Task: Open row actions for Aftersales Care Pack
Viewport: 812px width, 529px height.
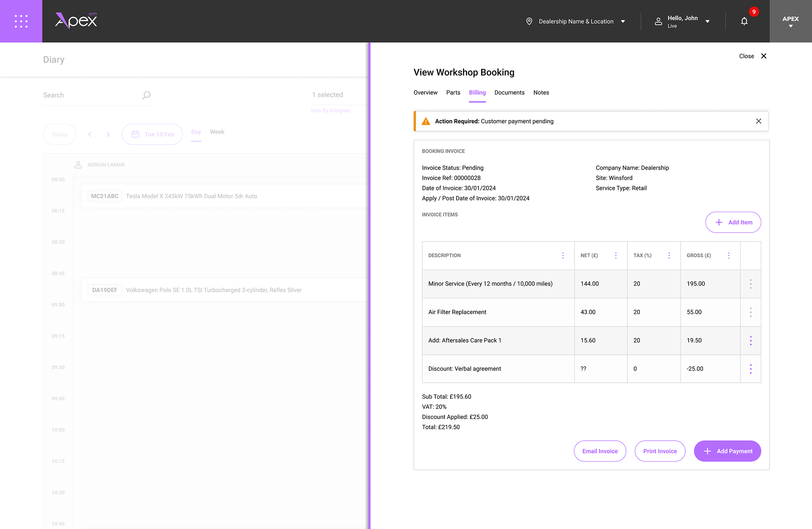Action: tap(751, 341)
